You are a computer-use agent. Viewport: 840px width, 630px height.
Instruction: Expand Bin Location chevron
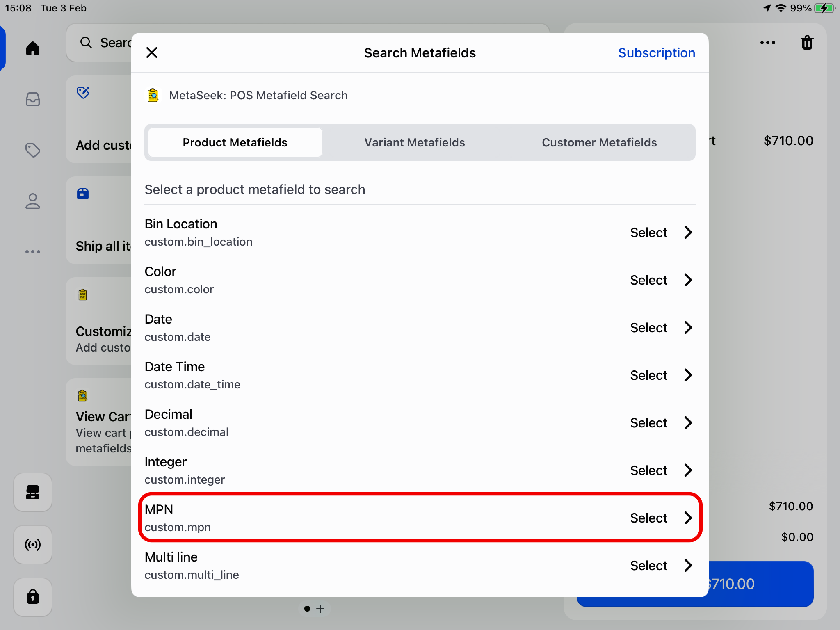pos(688,233)
